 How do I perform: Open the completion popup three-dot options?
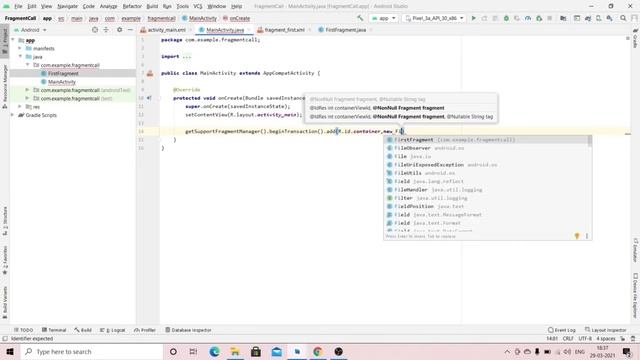click(587, 236)
